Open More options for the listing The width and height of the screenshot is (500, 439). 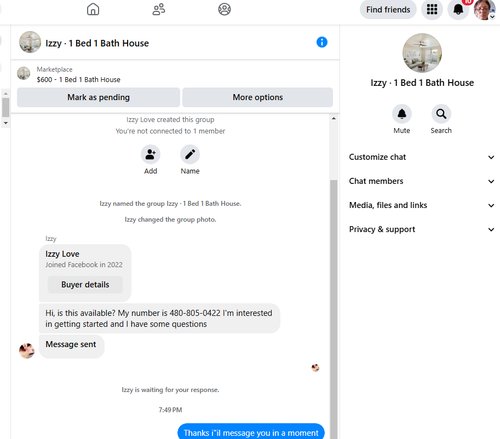tap(258, 97)
